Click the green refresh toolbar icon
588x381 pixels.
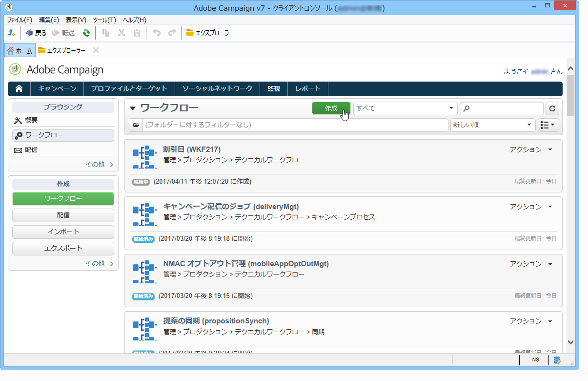(86, 33)
